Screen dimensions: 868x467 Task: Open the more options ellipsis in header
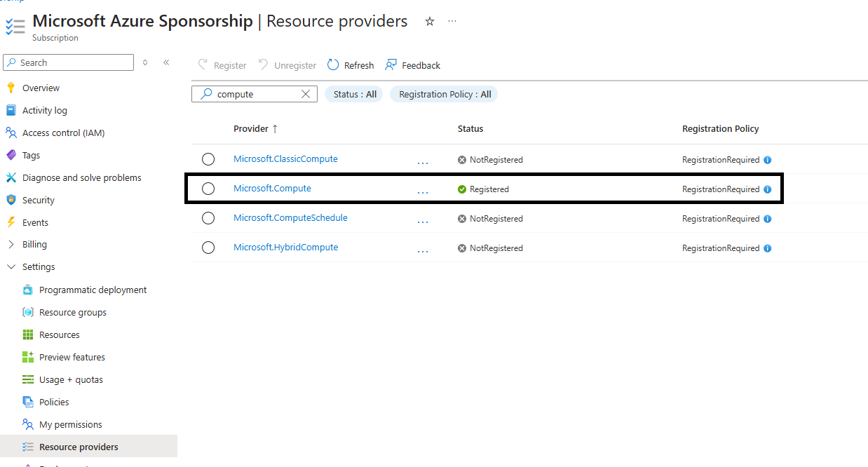click(x=452, y=22)
